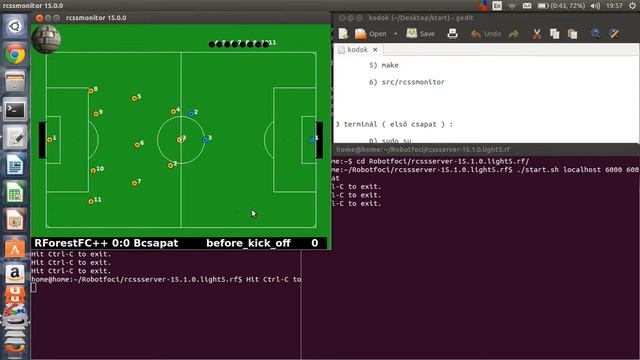Open Ubuntu Software Center from launcher

point(15,248)
